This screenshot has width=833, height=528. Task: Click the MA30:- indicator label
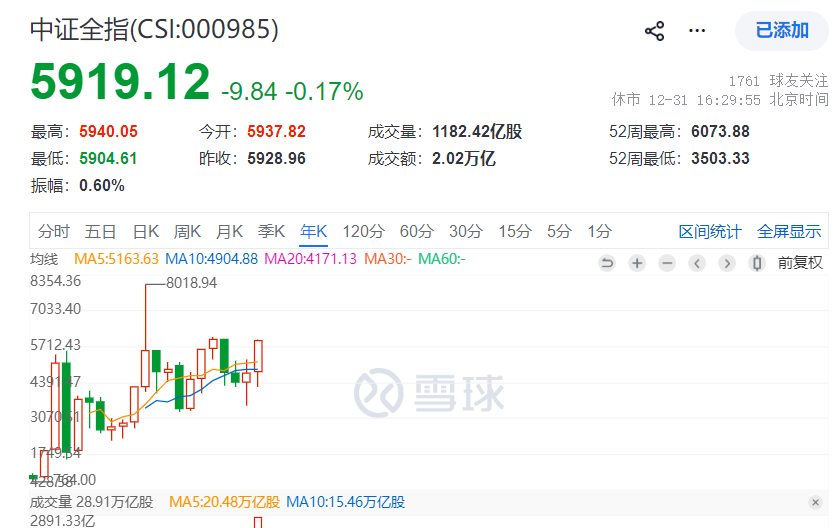388,259
